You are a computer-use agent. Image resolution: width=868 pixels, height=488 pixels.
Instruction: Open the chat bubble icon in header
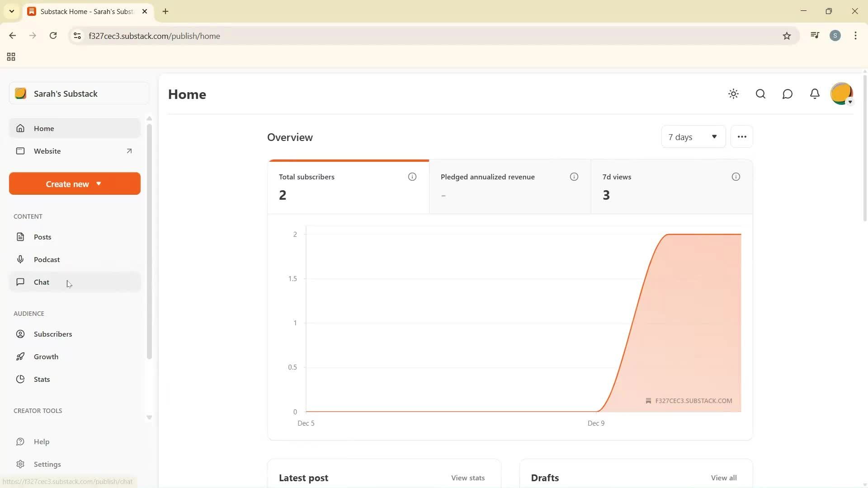coord(787,94)
